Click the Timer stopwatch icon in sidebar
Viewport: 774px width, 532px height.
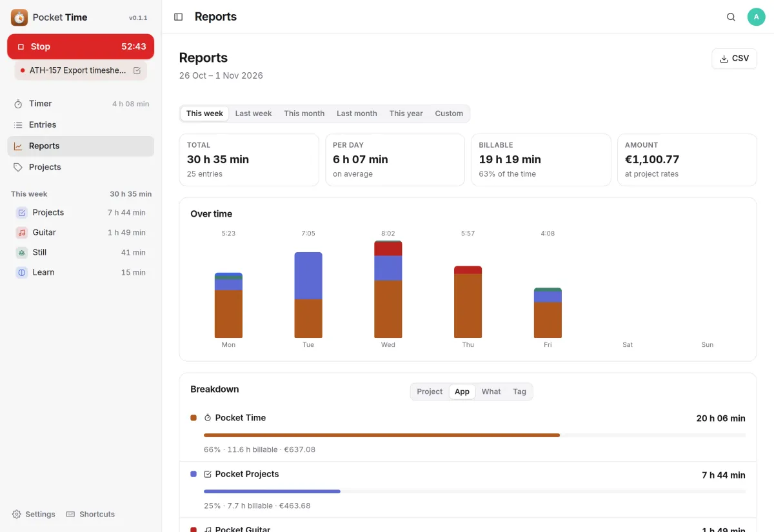click(x=18, y=104)
